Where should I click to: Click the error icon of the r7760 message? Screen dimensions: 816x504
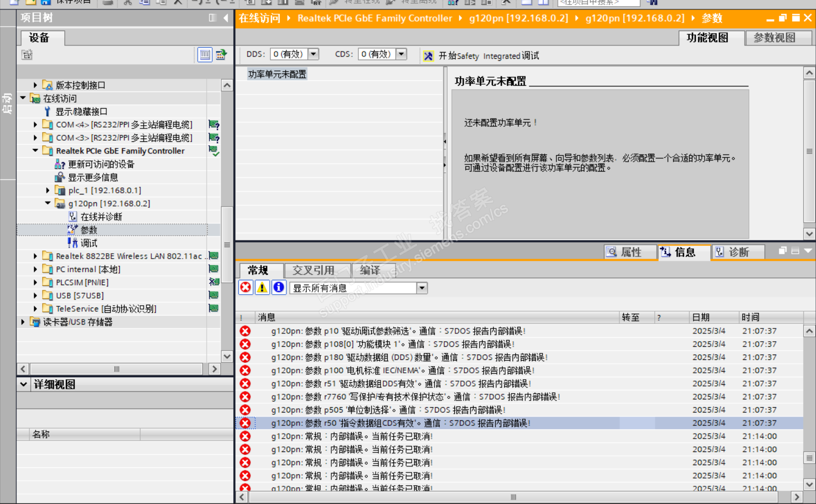(x=245, y=397)
